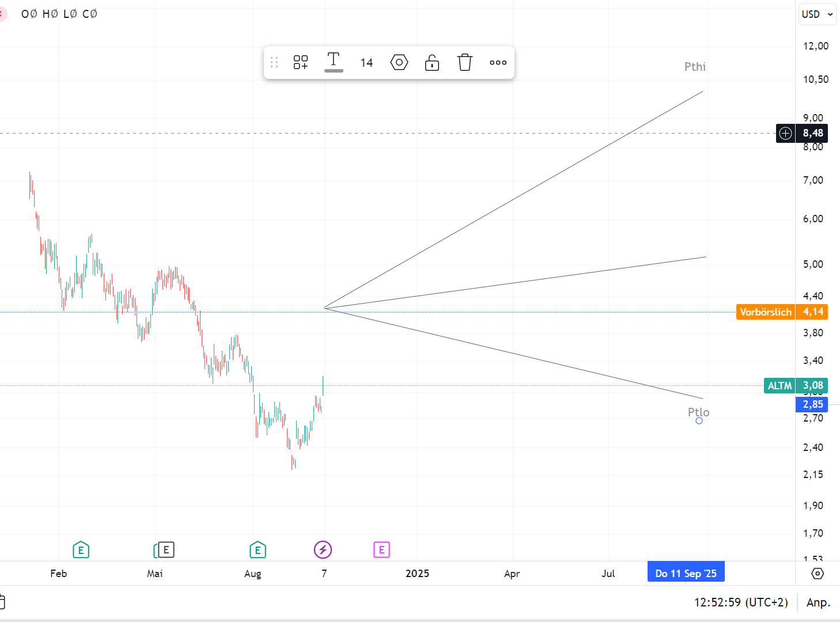This screenshot has width=840, height=622.
Task: Delete drawing with trash icon
Action: pos(465,62)
